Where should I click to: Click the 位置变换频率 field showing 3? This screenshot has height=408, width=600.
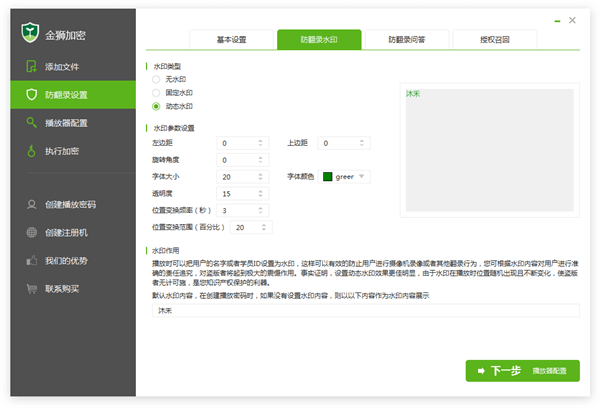(243, 210)
